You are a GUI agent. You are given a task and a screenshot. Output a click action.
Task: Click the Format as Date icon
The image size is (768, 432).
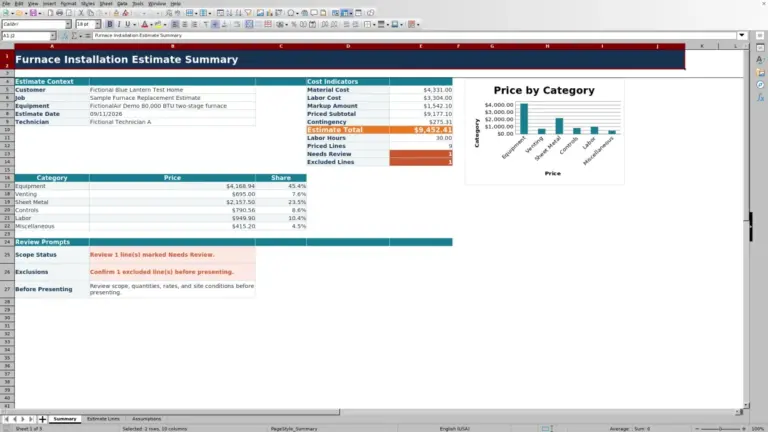tap(312, 24)
